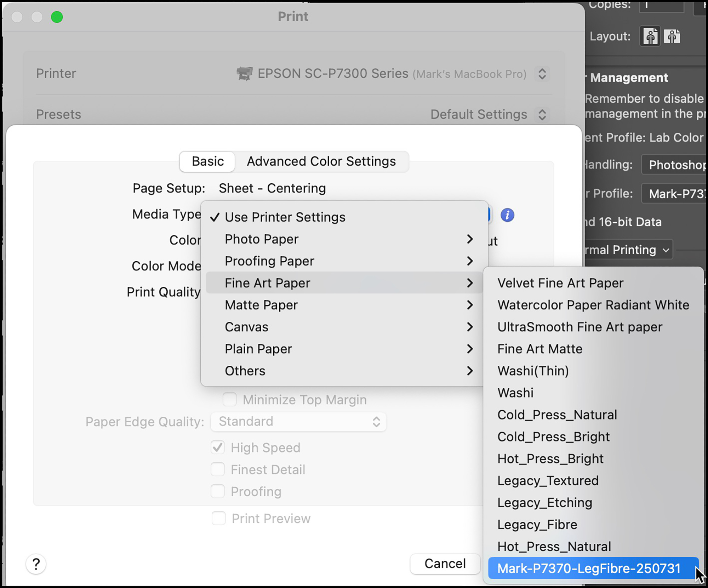Enable Proofing checkbox
Viewport: 708px width, 588px height.
[217, 491]
